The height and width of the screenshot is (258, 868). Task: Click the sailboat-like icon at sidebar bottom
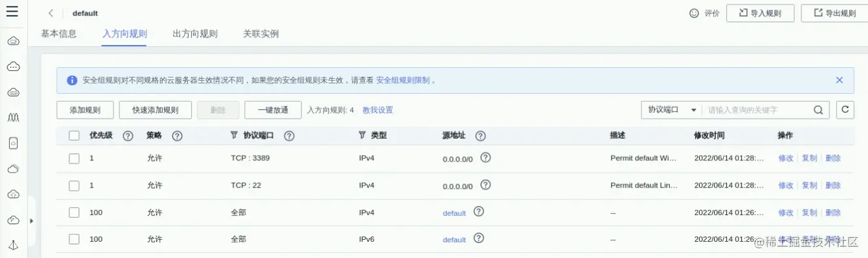pyautogui.click(x=13, y=245)
